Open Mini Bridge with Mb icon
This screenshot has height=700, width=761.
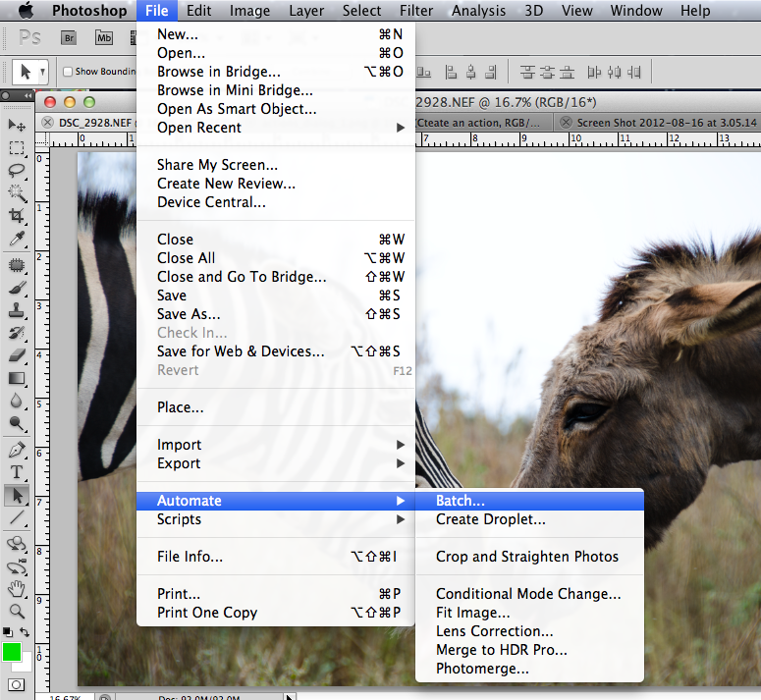pyautogui.click(x=104, y=38)
